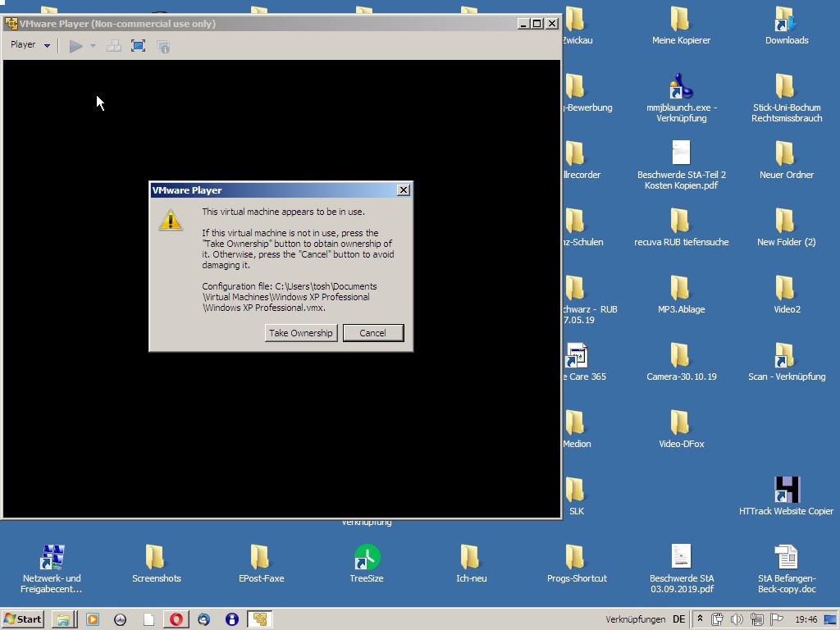Open the Player menu

coord(23,45)
